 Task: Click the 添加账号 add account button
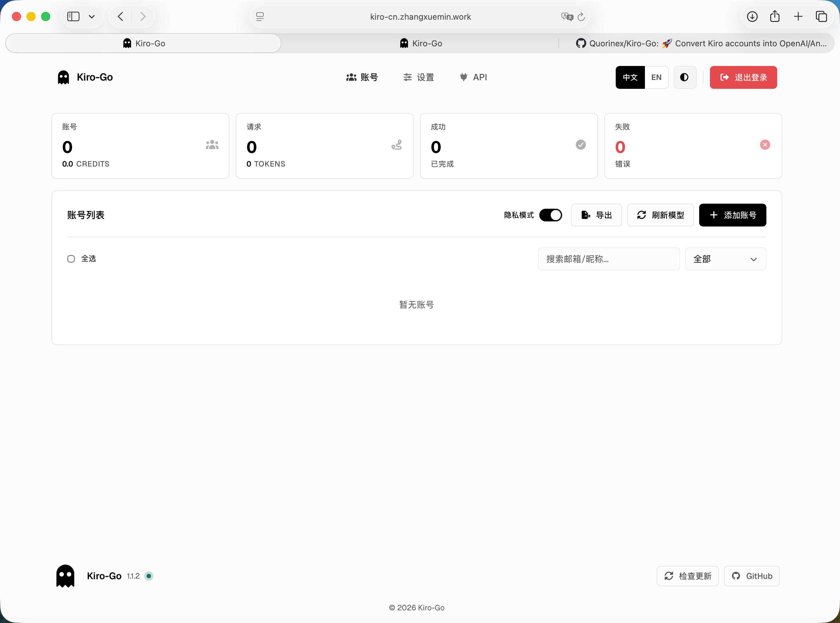point(732,215)
